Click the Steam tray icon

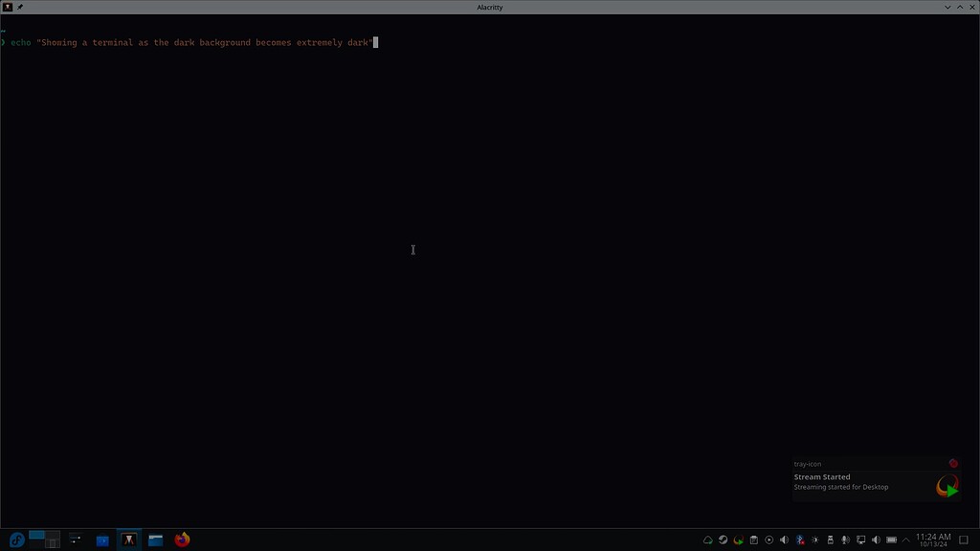pos(723,539)
